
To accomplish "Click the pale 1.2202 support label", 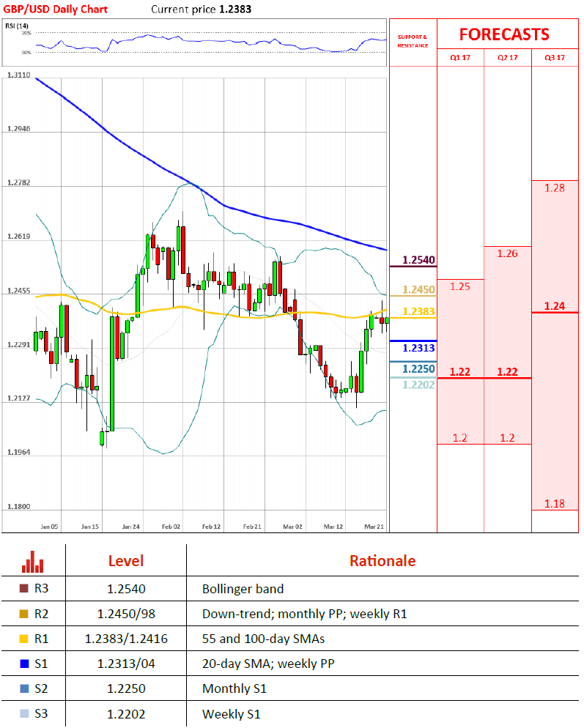I will point(418,385).
